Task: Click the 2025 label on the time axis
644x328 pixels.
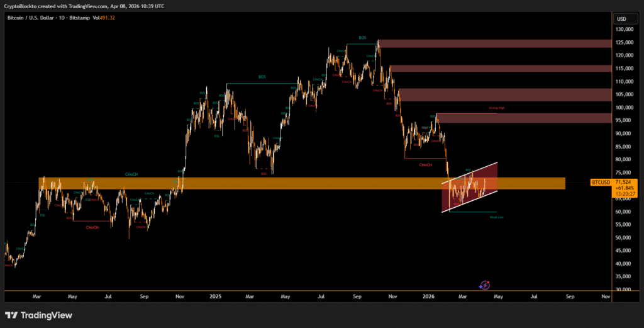Action: [216, 295]
